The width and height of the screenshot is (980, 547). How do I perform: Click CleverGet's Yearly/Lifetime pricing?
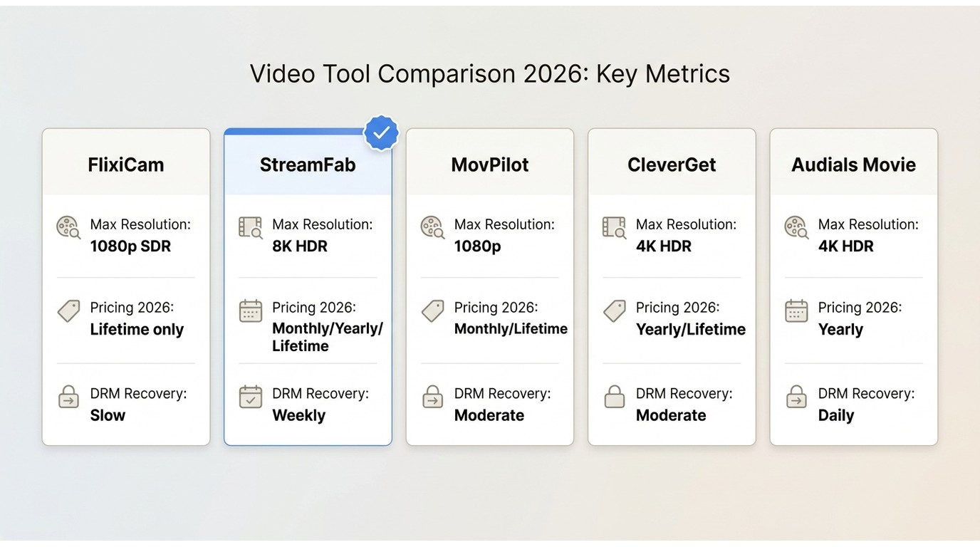tap(691, 330)
